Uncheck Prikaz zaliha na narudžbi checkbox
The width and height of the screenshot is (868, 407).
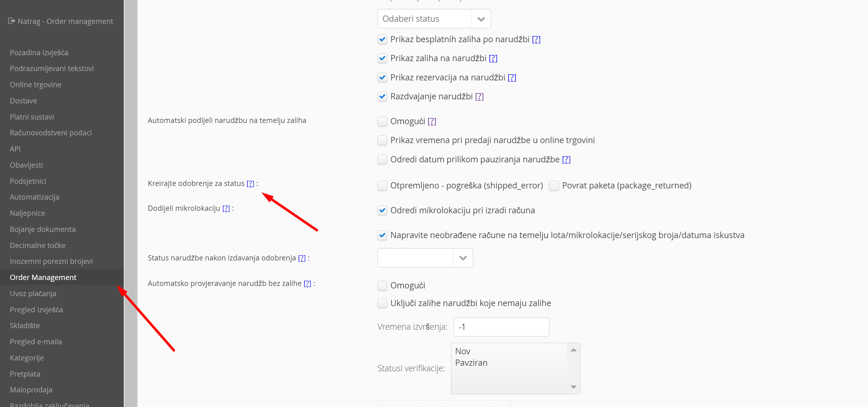(382, 58)
